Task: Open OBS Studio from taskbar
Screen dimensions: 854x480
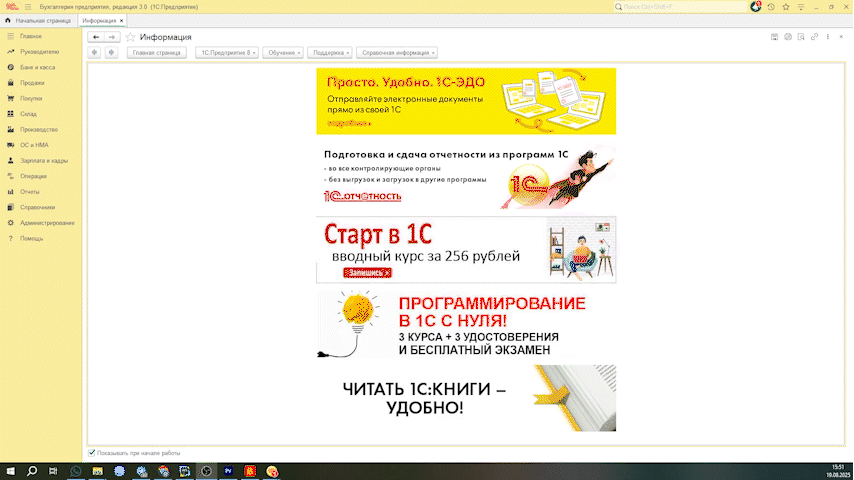Action: coord(206,471)
